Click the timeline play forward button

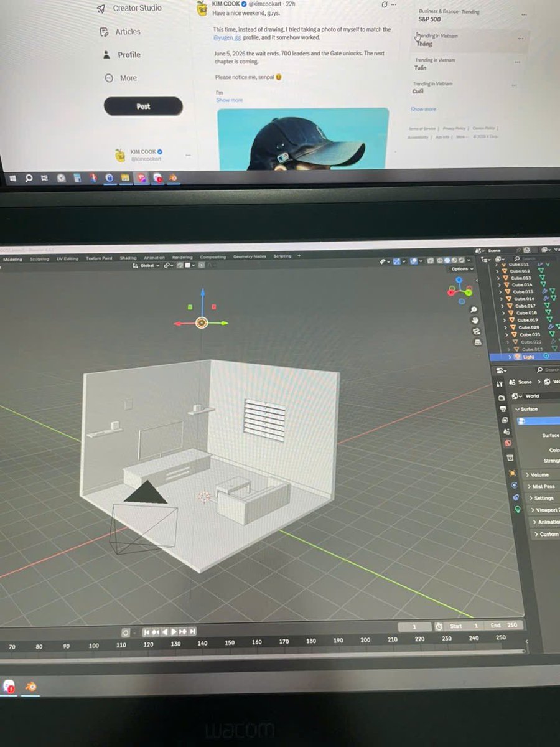pyautogui.click(x=174, y=631)
